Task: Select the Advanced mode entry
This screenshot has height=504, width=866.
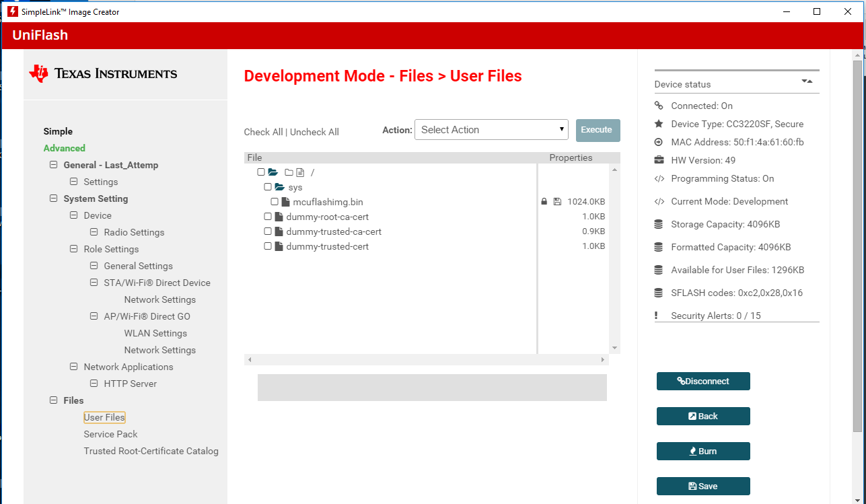Action: [x=65, y=148]
